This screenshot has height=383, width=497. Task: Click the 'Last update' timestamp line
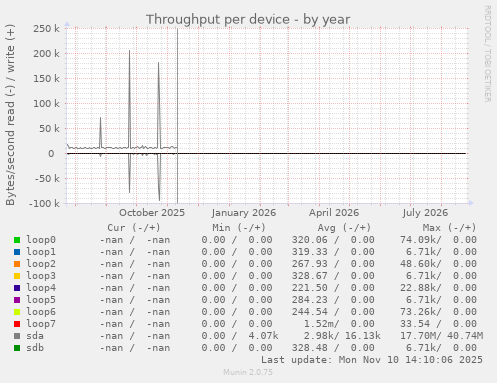click(372, 360)
